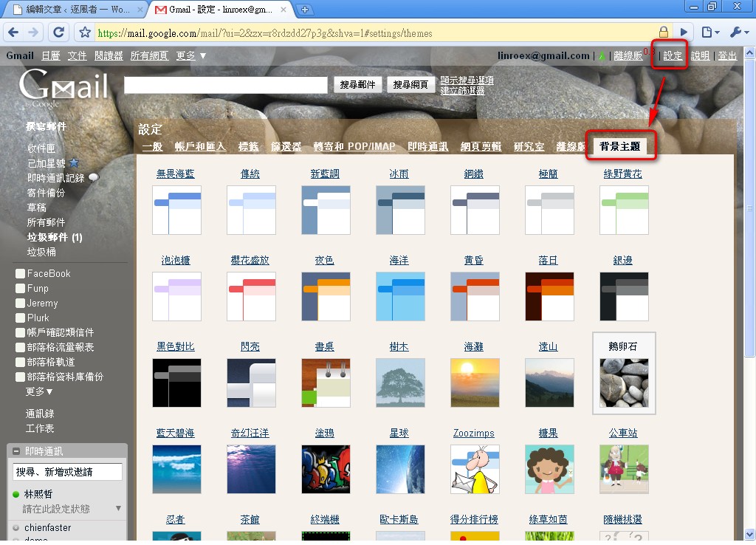756x545 pixels.
Task: Open 設定 in the top right
Action: tap(672, 56)
